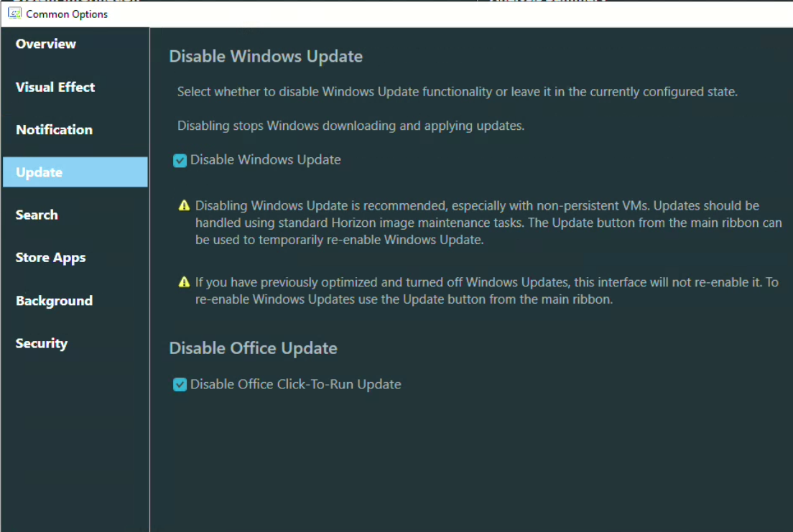This screenshot has width=793, height=532.
Task: Open the Overview section
Action: point(46,44)
